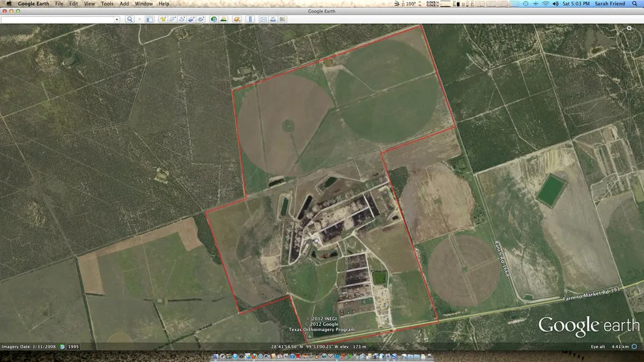Toggle sunlight across the landscape
644x362 pixels.
(224, 19)
